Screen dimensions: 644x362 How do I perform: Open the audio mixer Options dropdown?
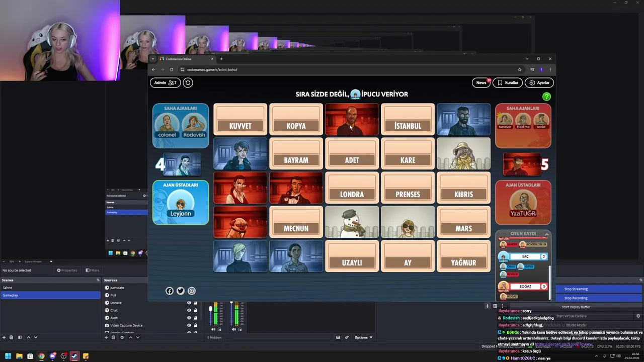click(x=363, y=337)
